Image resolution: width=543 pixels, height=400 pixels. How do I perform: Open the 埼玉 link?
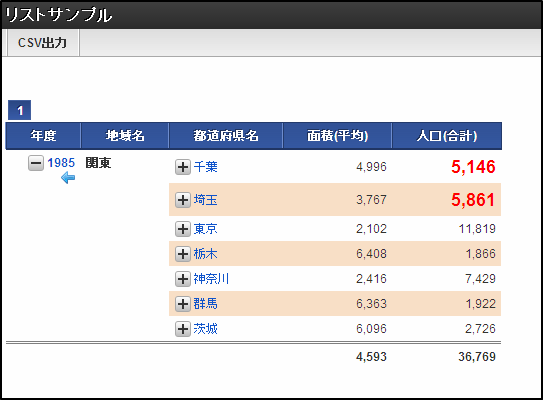206,200
